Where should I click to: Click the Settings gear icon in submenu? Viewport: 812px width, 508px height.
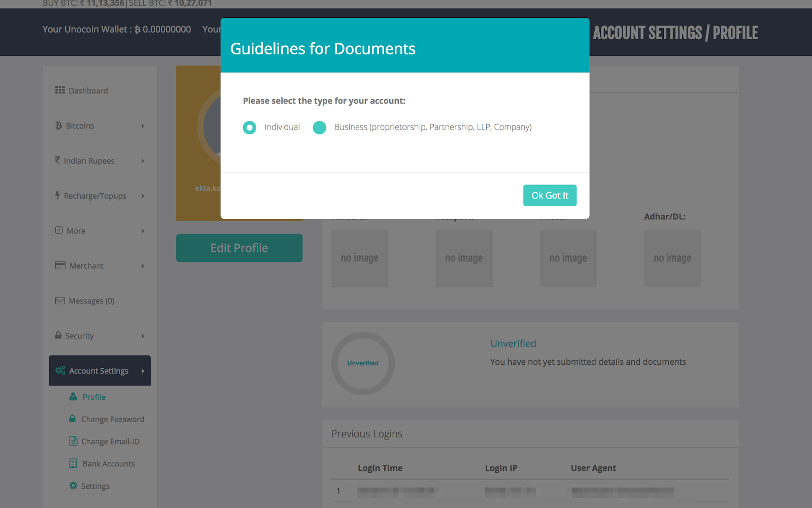click(x=74, y=486)
